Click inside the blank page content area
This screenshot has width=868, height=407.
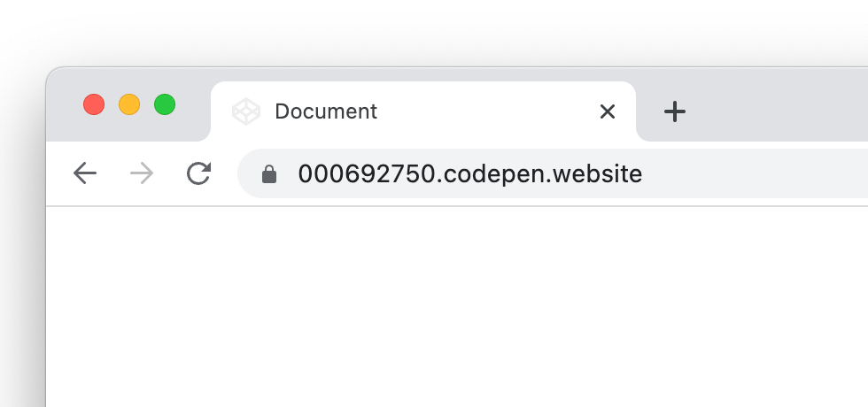[x=443, y=310]
